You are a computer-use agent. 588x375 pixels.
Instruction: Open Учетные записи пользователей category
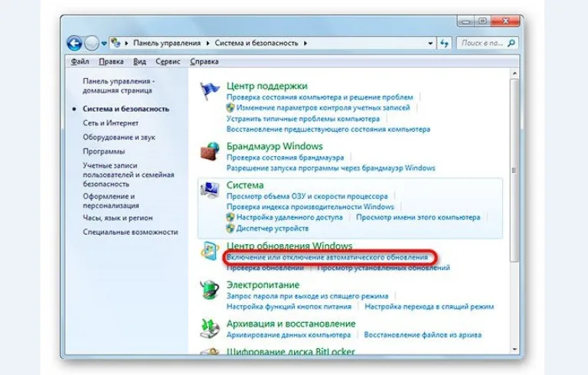[129, 174]
